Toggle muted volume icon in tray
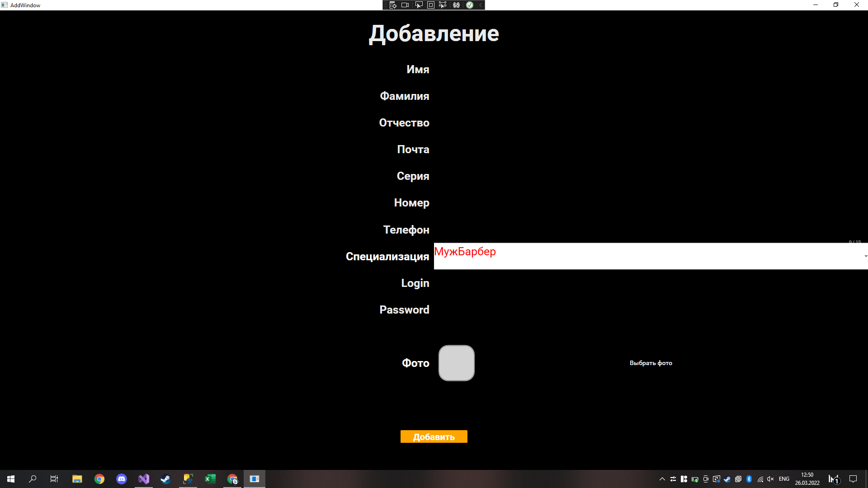Image resolution: width=868 pixels, height=488 pixels. tap(770, 479)
